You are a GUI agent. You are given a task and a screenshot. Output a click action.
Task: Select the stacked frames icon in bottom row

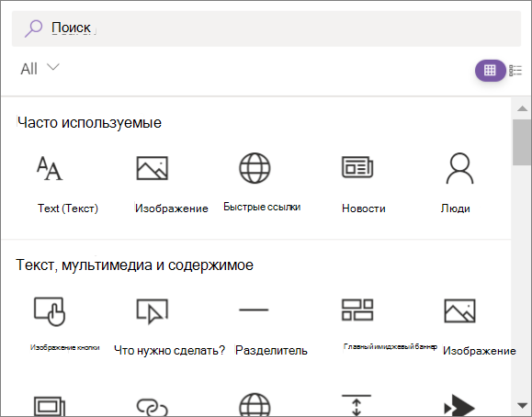point(50,406)
